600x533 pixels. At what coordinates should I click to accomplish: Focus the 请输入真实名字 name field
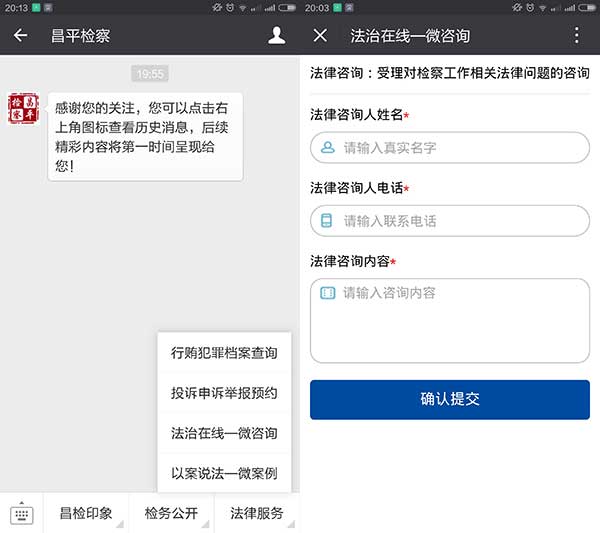click(450, 148)
